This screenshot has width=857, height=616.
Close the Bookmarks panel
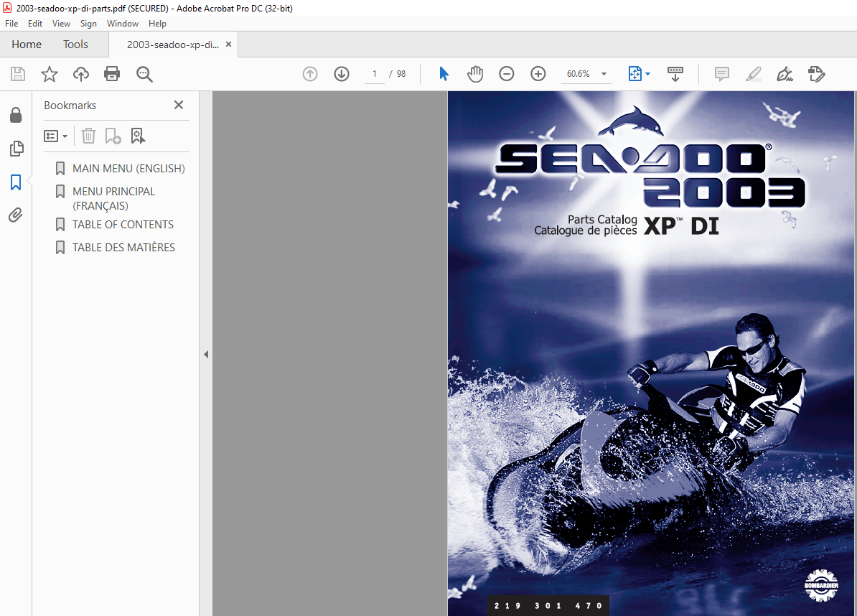[179, 105]
